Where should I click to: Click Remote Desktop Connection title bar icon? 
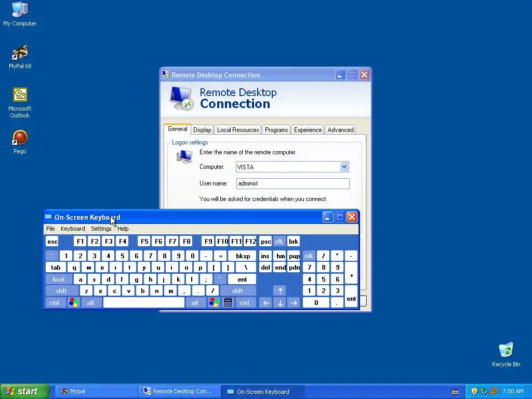click(x=166, y=74)
